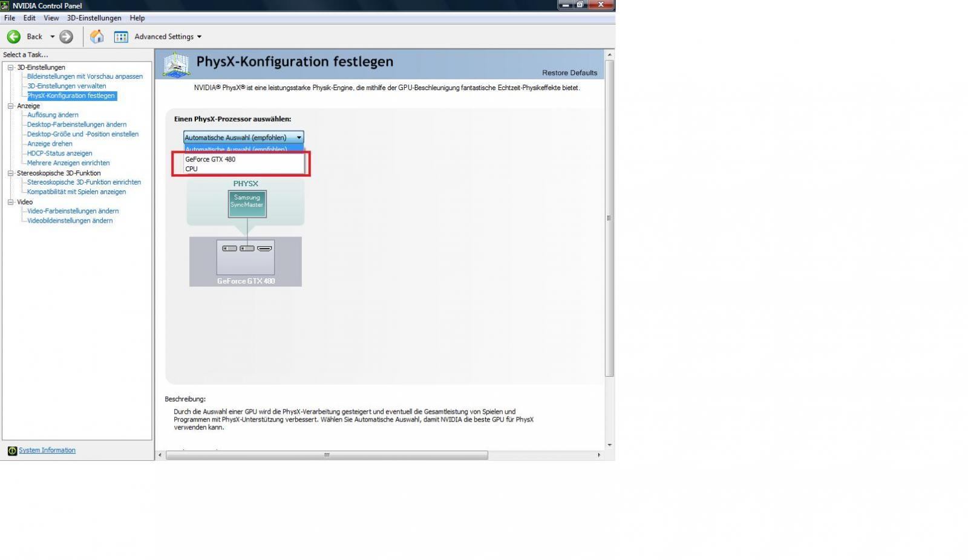The width and height of the screenshot is (968, 560).
Task: Click the first DVI port icon
Action: (x=229, y=249)
